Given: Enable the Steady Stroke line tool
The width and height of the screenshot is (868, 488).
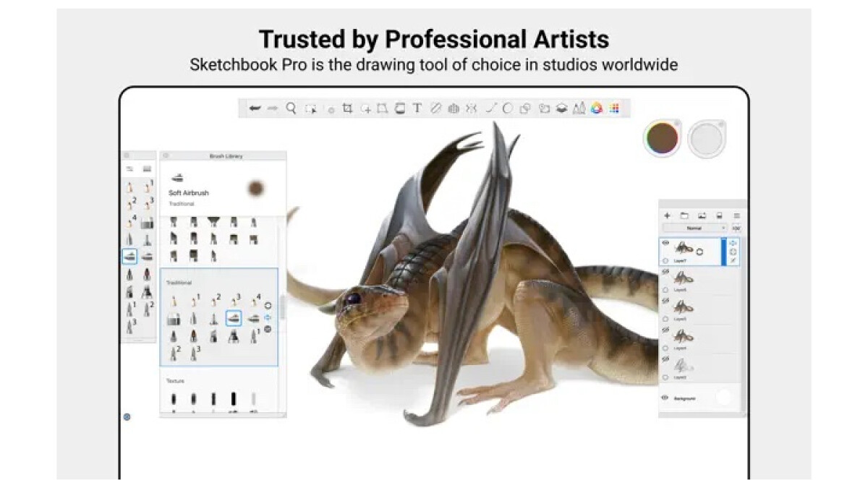Looking at the screenshot, I should click(x=490, y=108).
